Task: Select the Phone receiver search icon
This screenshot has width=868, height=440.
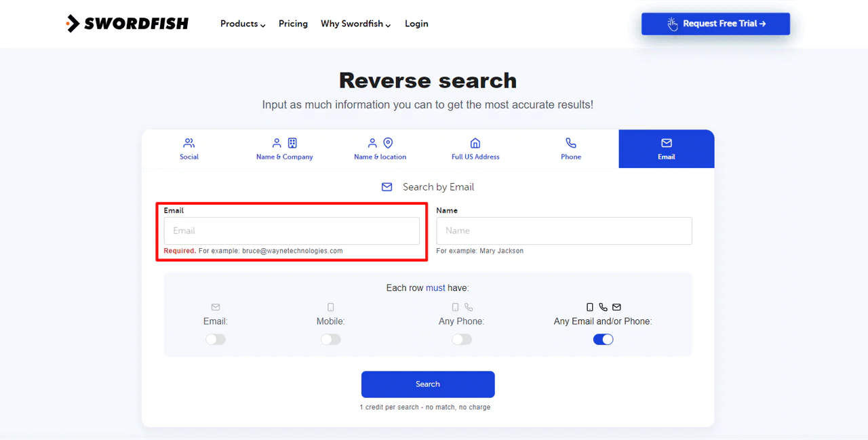Action: (570, 143)
